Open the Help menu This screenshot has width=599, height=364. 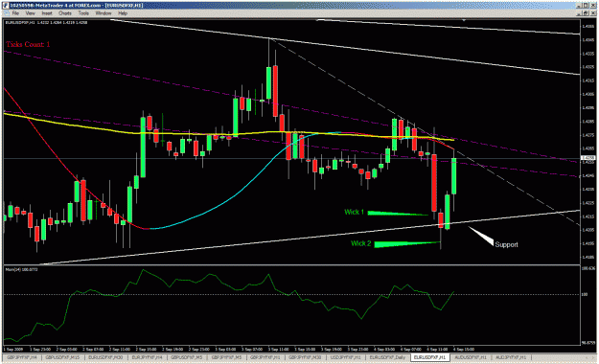coord(123,13)
